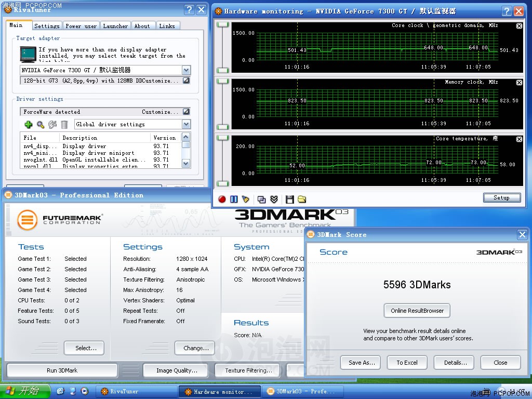Switch to the Power user tab

(x=81, y=26)
